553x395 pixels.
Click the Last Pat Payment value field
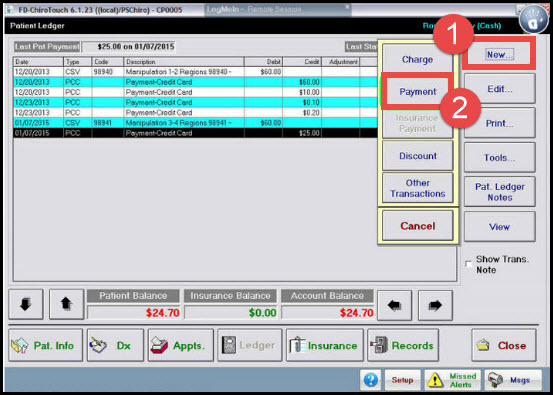coord(128,47)
